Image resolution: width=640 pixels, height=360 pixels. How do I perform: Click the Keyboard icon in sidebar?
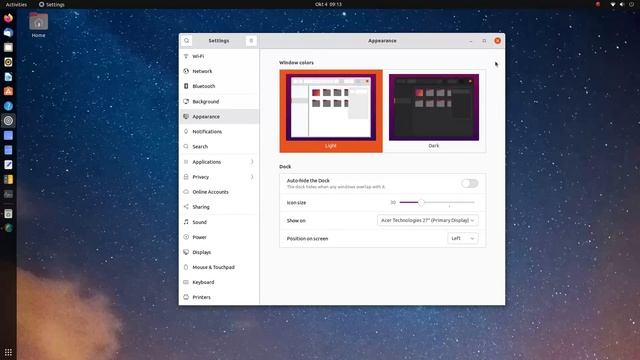pyautogui.click(x=186, y=282)
